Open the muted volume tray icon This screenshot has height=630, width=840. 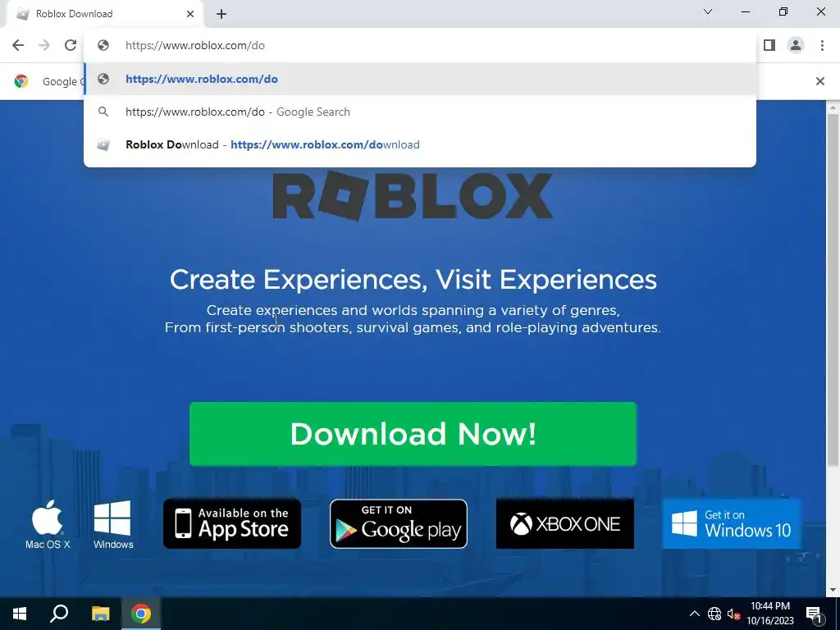tap(733, 614)
